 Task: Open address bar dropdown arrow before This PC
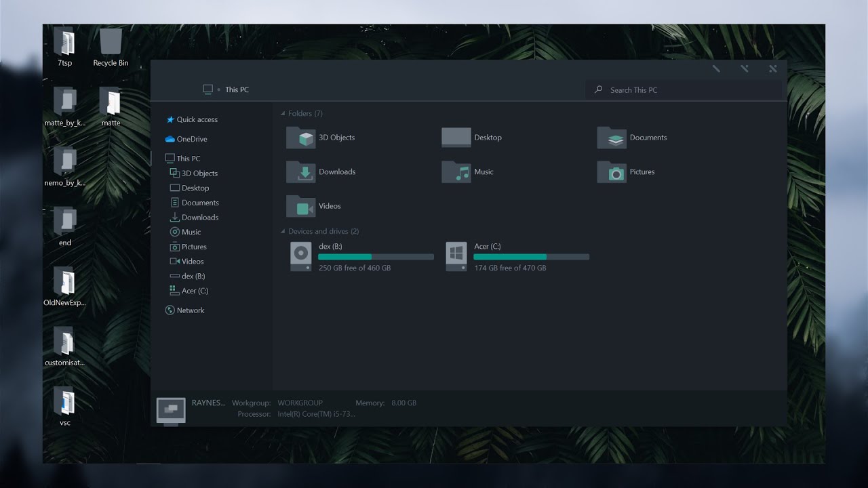coord(219,89)
